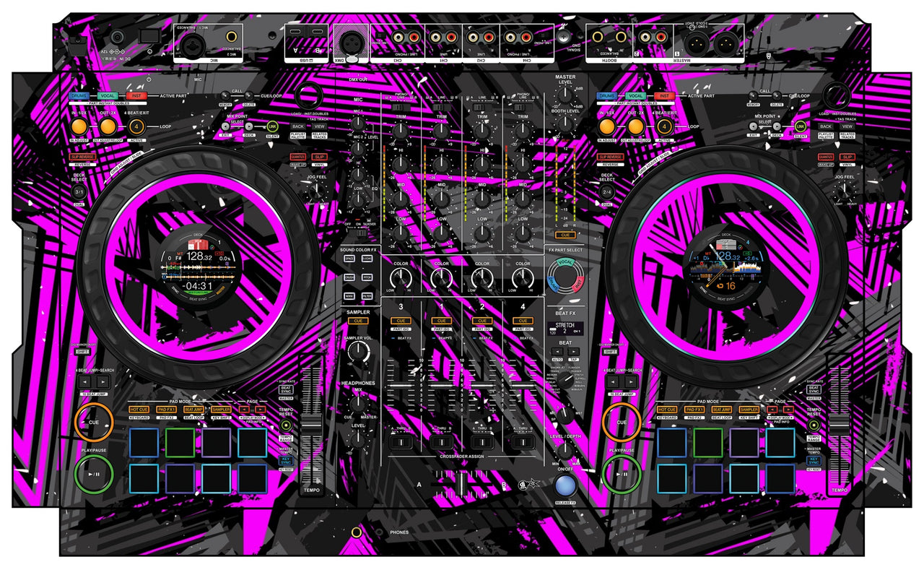The height and width of the screenshot is (562, 924).
Task: Toggle SLIP mode on the left deck
Action: [319, 157]
